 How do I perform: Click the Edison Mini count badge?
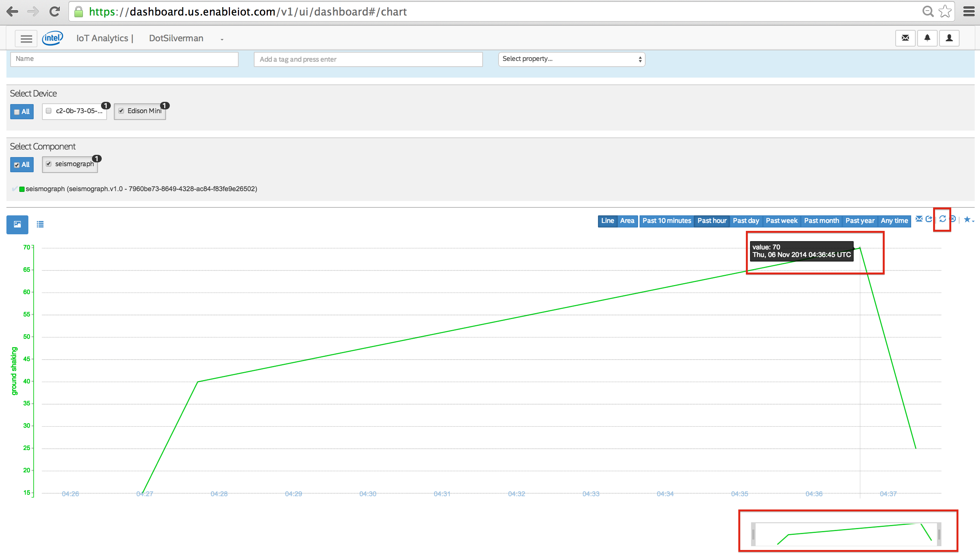165,106
